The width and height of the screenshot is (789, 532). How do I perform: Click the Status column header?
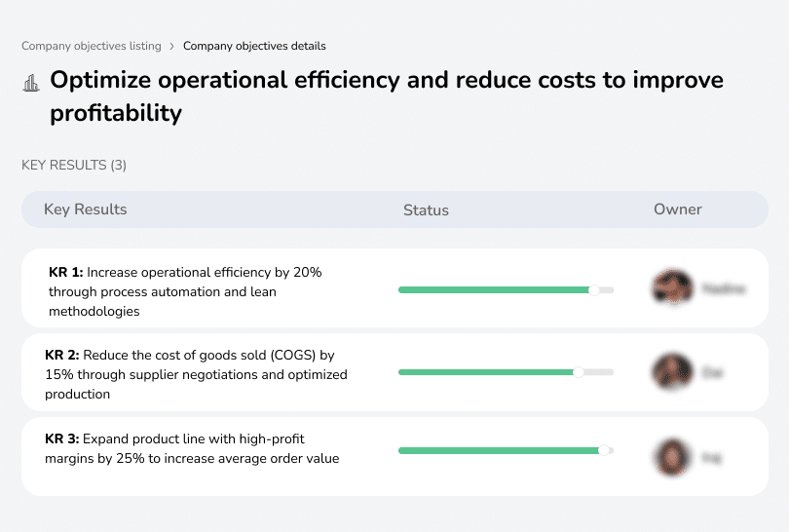(426, 210)
